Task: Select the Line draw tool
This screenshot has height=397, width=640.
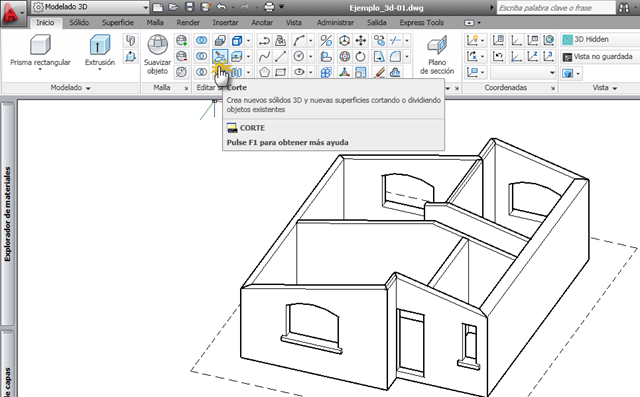Action: pos(280,56)
